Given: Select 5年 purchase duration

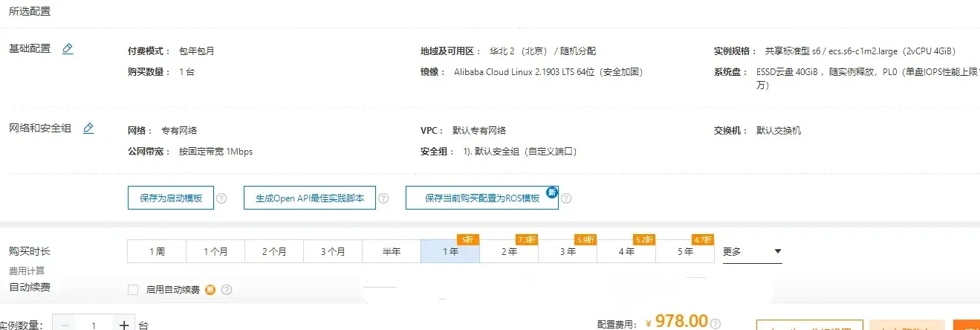Looking at the screenshot, I should click(685, 252).
